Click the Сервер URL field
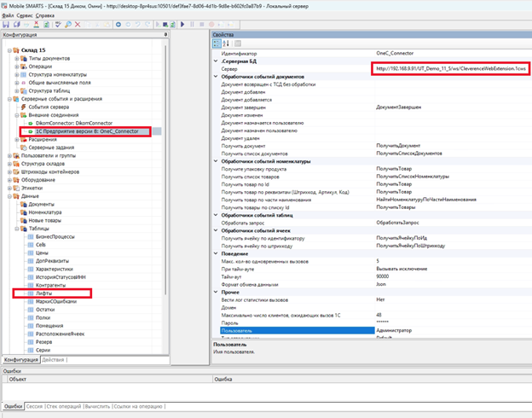The image size is (532, 418). click(x=452, y=68)
